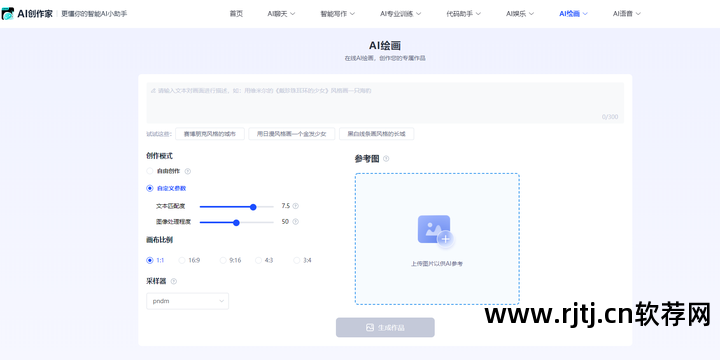Click the help icon beside the 7.5 value
720x360 pixels.
pos(296,206)
